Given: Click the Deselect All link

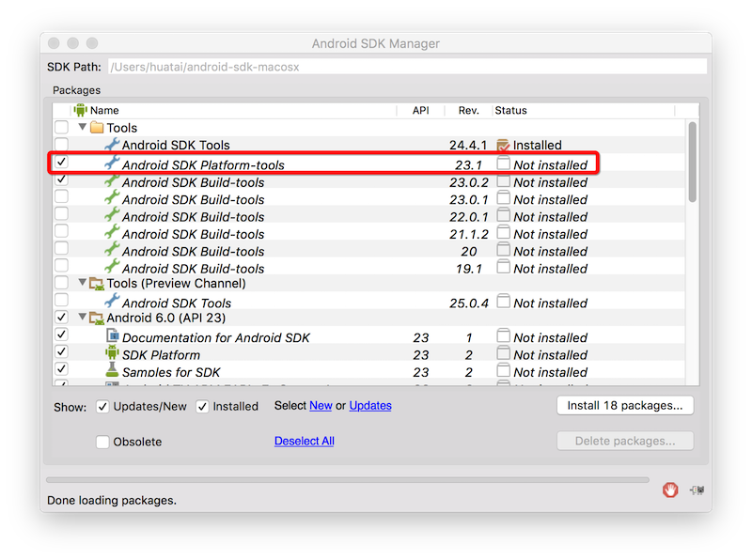Looking at the screenshot, I should 304,441.
